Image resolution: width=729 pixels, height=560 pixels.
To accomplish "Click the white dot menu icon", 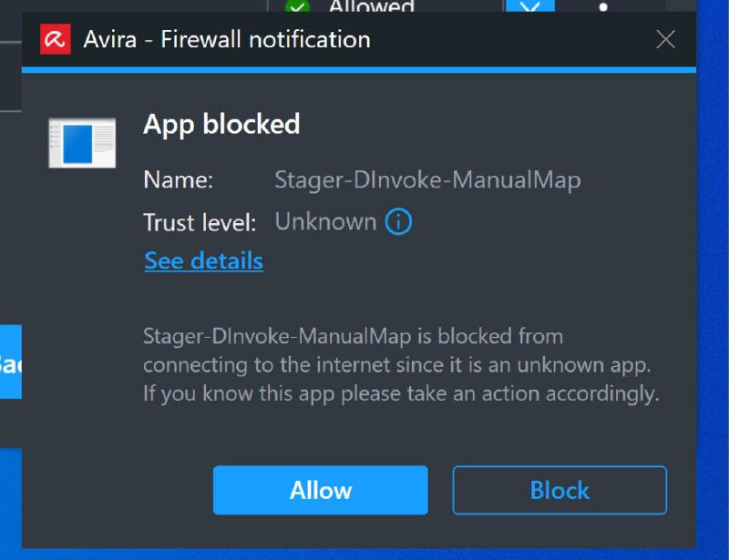I will click(x=603, y=7).
